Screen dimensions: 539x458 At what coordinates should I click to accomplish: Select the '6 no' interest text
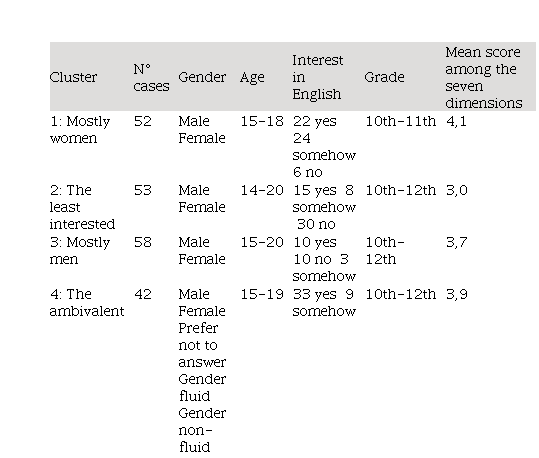click(x=308, y=172)
